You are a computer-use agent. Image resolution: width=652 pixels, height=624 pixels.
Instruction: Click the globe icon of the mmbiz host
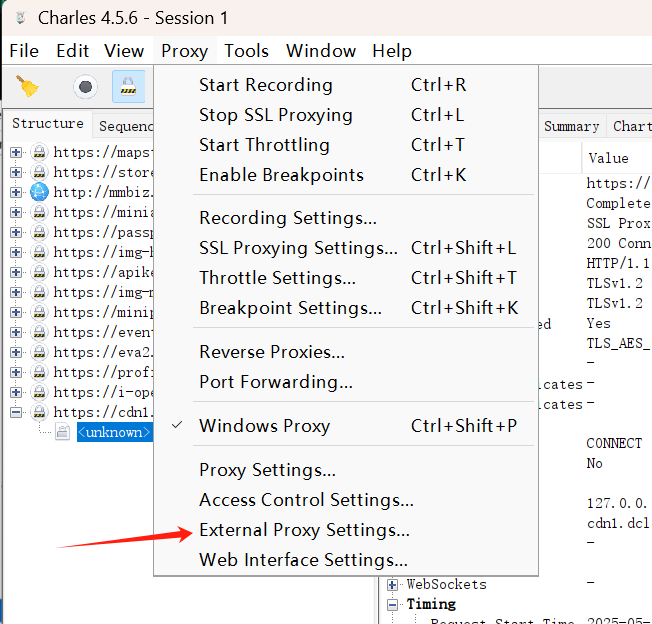click(x=39, y=192)
